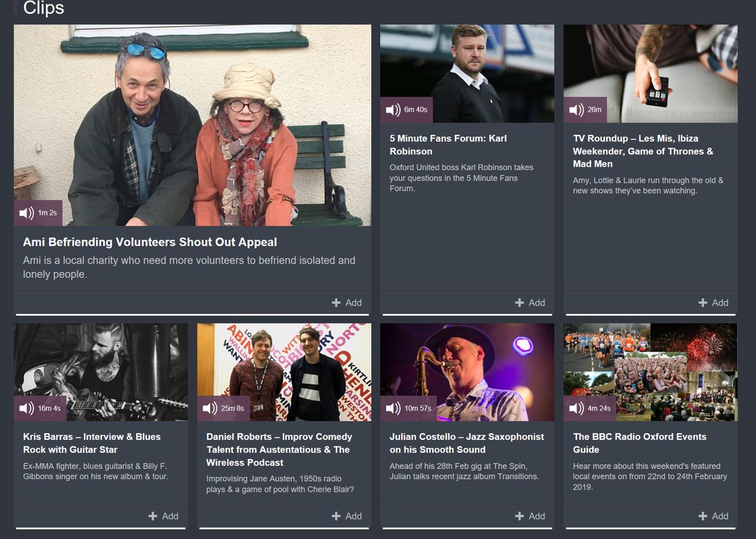Open the Daniel Roberts Improv Comedy link

pos(276,449)
